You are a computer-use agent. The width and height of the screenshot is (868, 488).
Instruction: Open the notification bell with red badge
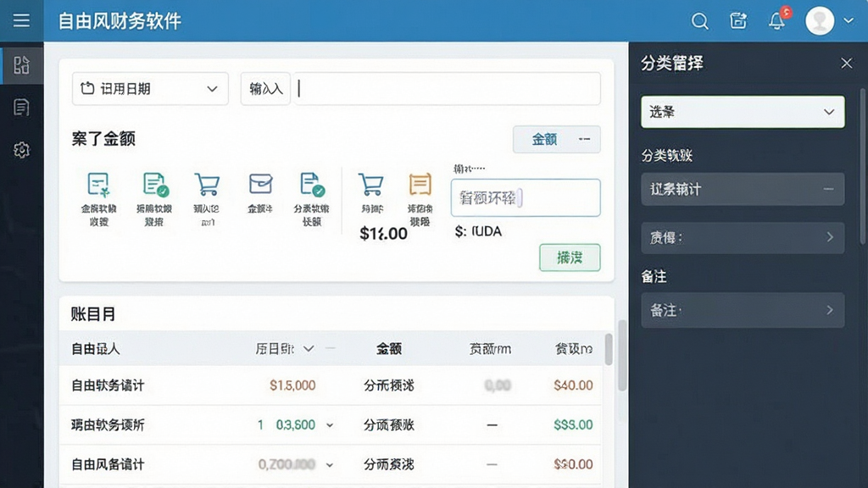pos(777,20)
